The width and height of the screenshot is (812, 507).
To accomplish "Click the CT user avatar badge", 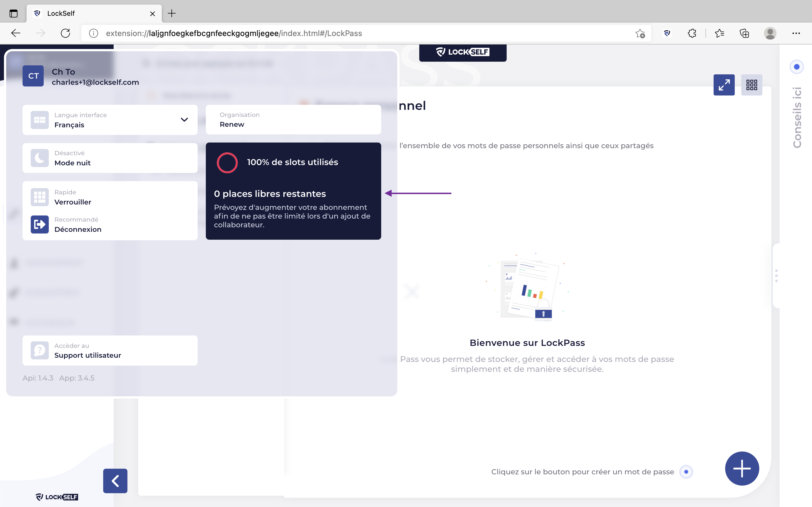I will point(33,76).
